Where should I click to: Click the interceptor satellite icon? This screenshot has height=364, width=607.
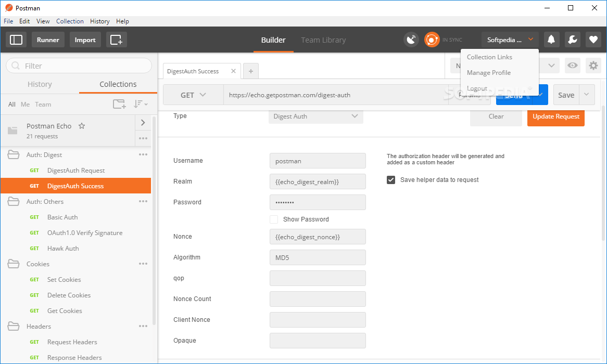click(411, 40)
